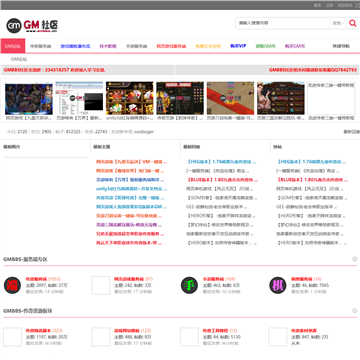
Task: Click inside the search input field
Action: [x=283, y=23]
